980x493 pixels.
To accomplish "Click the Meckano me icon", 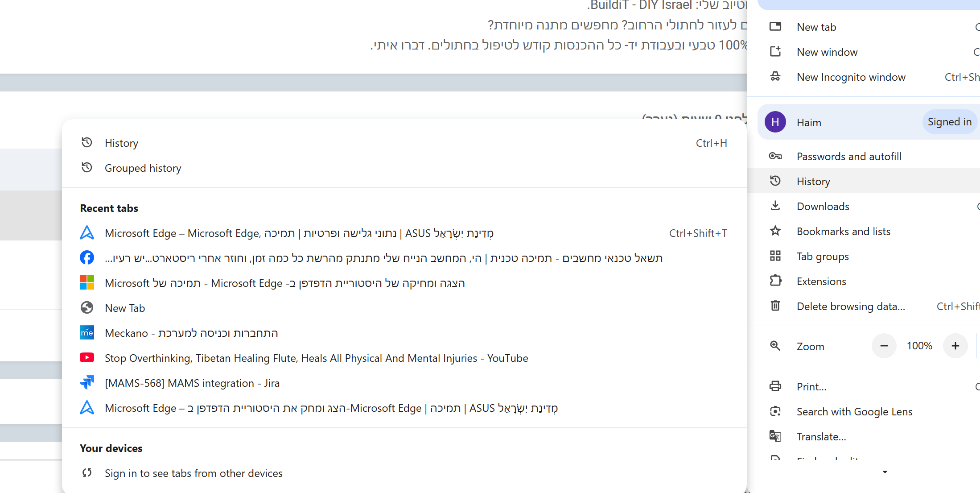I will [x=87, y=333].
